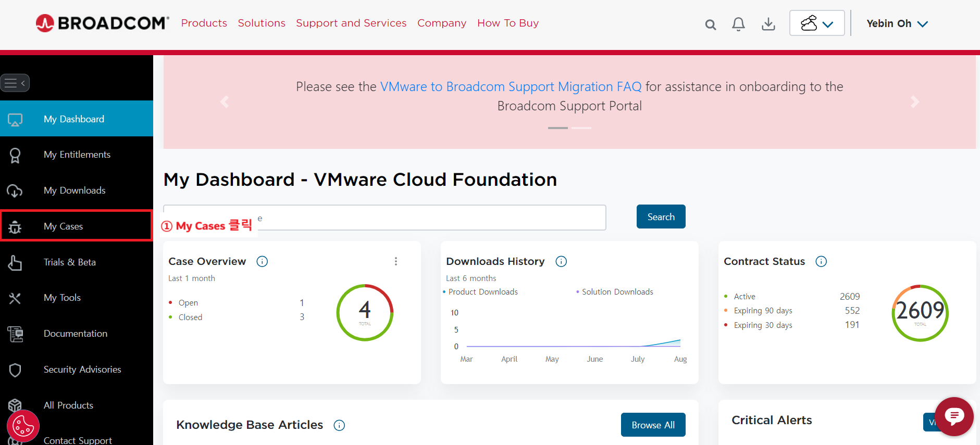Select My Entitlements in the sidebar

tap(77, 155)
